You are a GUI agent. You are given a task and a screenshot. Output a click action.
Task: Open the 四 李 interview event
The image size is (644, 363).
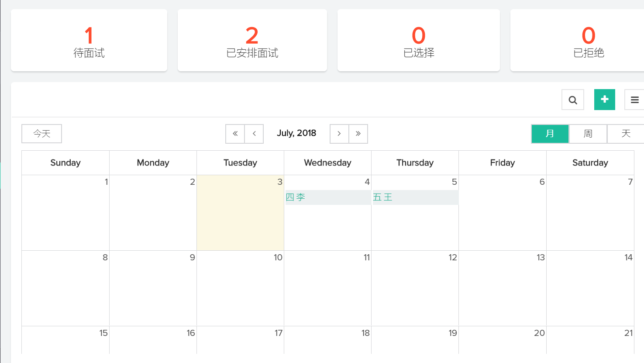(x=327, y=197)
